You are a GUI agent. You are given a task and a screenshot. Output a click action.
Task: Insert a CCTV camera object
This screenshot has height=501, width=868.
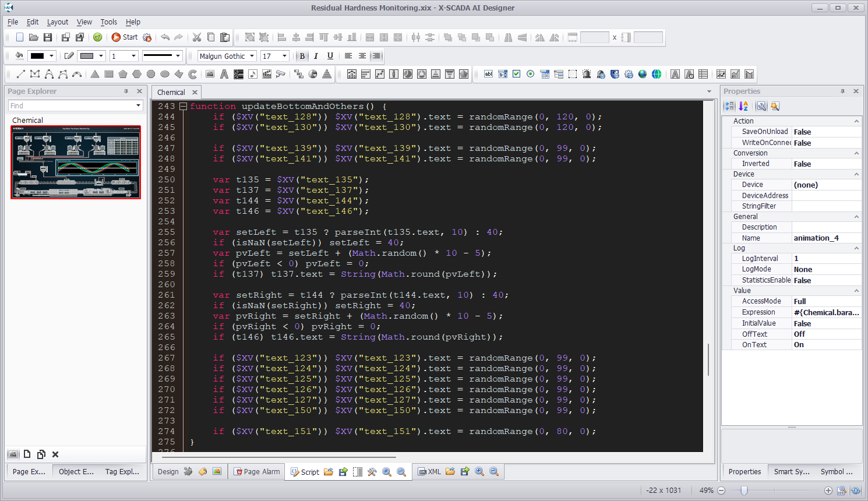[x=281, y=74]
